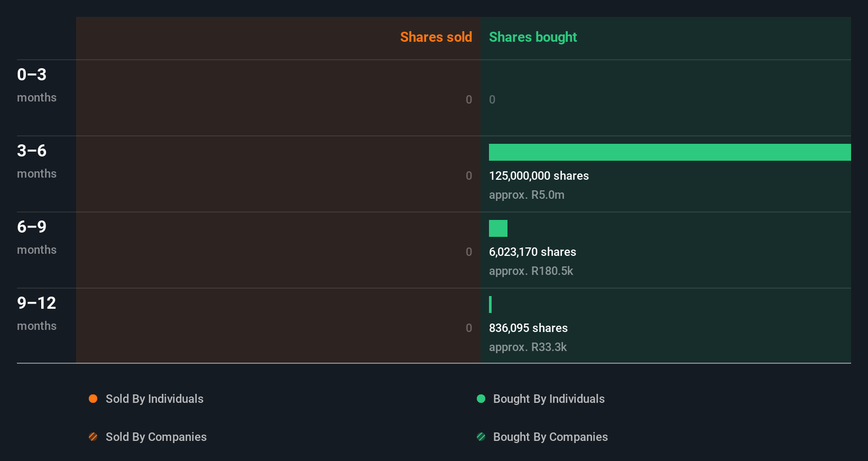Click the green Bought By Individuals legend dot
The image size is (868, 461).
[481, 399]
